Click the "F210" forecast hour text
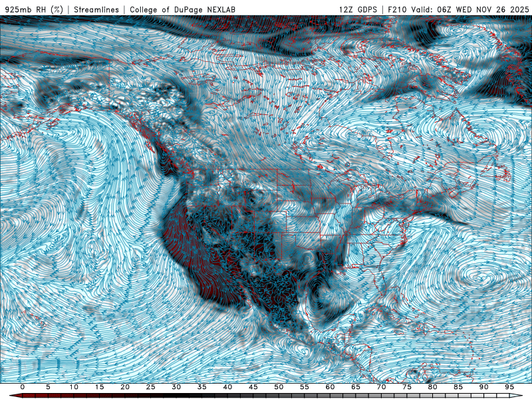532x399 pixels. [397, 9]
